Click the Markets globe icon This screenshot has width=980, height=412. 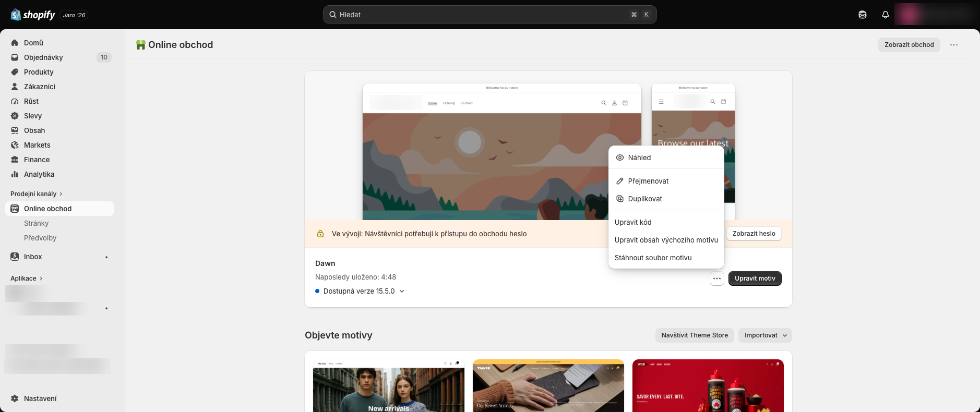15,145
